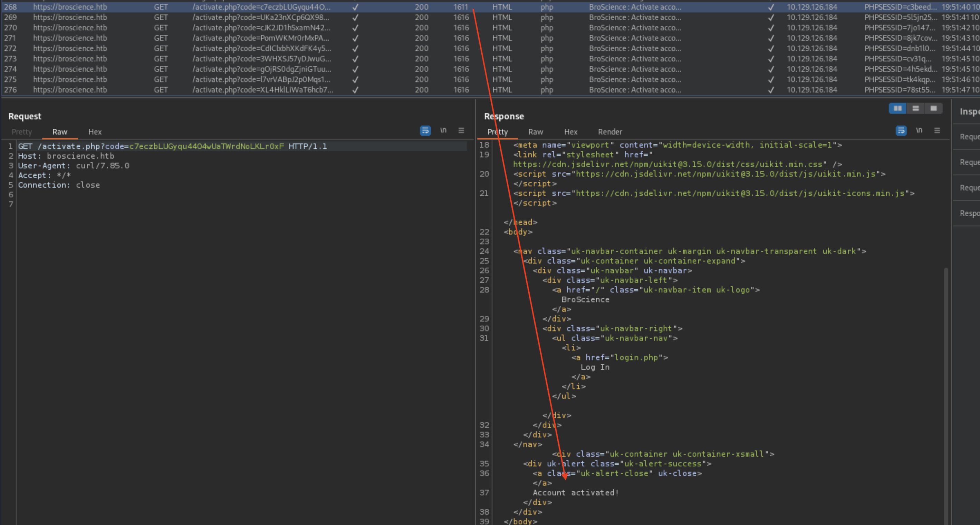Switch Response view to Hex tab
This screenshot has height=525, width=980.
(x=570, y=132)
